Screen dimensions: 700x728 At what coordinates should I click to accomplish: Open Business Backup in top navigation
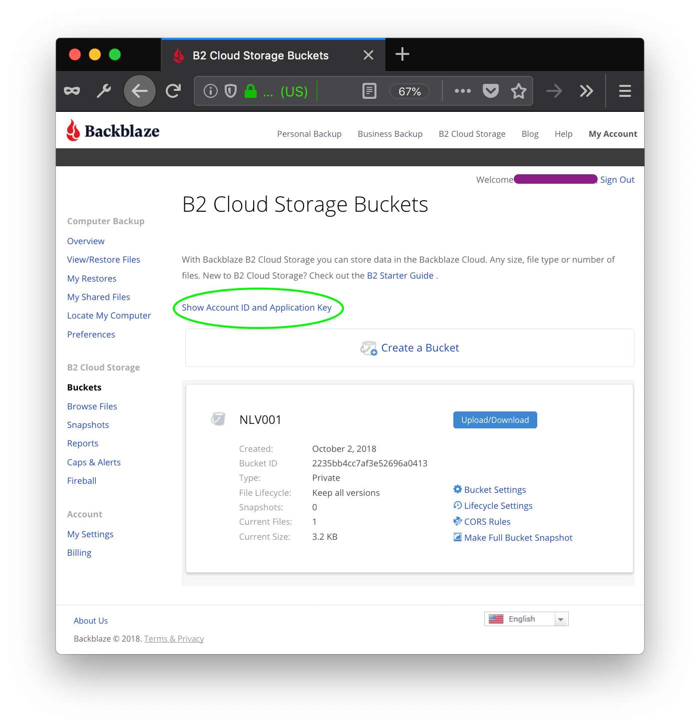click(x=390, y=134)
